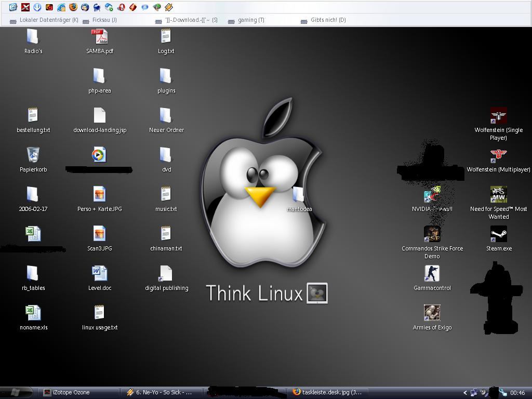Click the network computers tray icon
Image resolution: width=532 pixels, height=399 pixels.
coord(474,393)
